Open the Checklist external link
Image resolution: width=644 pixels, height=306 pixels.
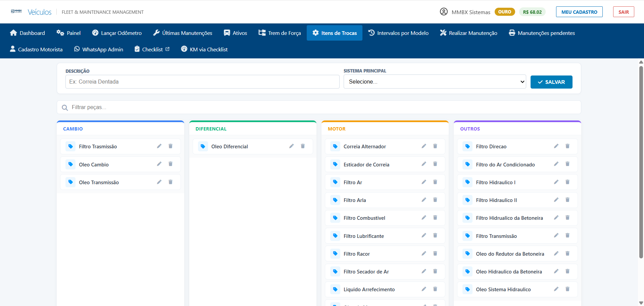tap(152, 49)
